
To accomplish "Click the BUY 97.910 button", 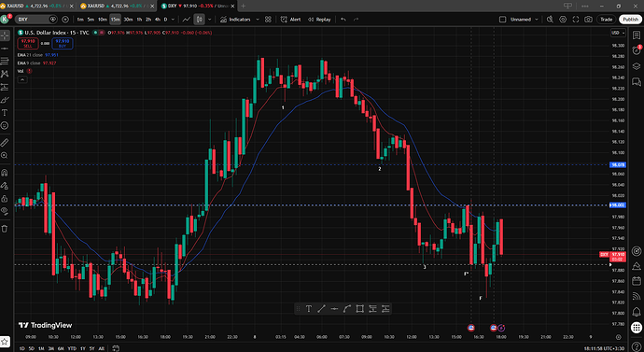I will pos(63,43).
